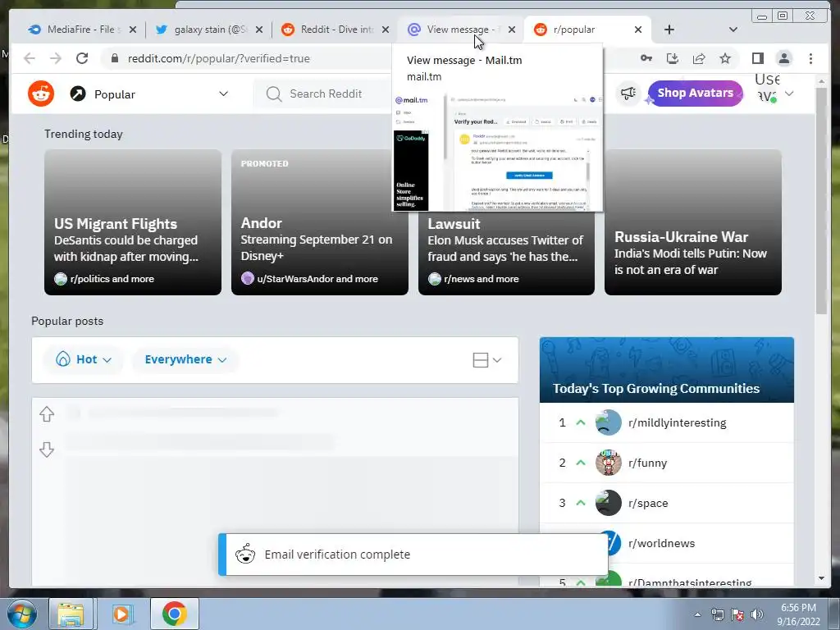Screen dimensions: 840x630
Task: Open Chrome three-dot menu
Action: click(810, 58)
